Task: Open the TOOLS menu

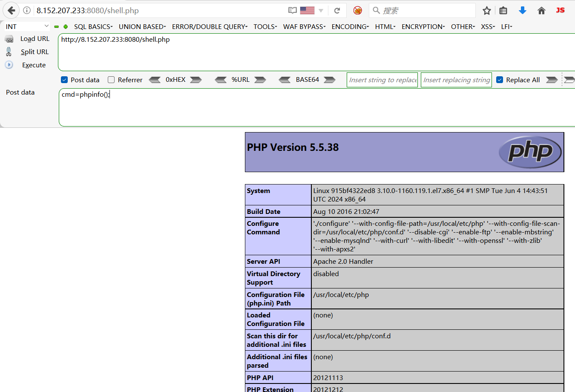Action: pos(265,26)
